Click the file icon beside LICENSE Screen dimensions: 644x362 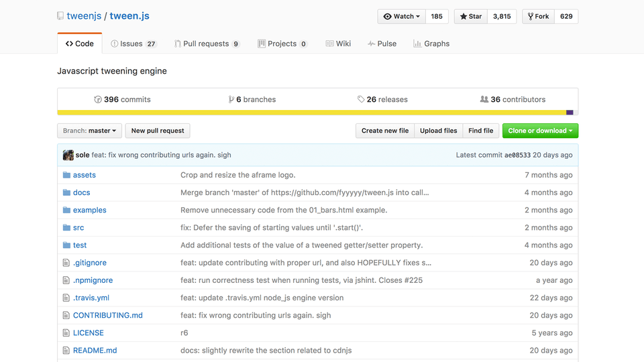[x=66, y=333]
